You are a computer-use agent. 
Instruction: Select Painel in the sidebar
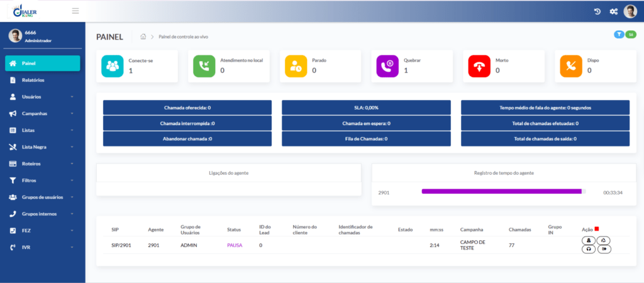click(42, 64)
